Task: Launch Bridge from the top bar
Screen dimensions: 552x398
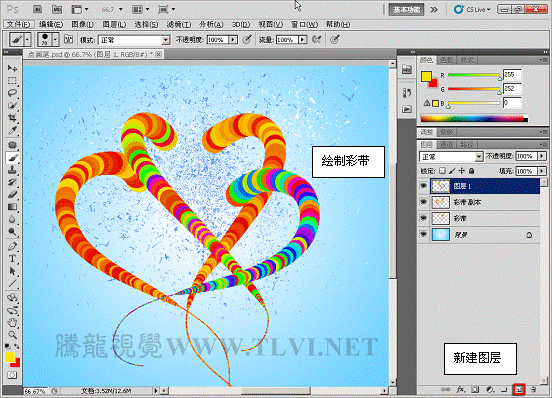Action: click(37, 9)
